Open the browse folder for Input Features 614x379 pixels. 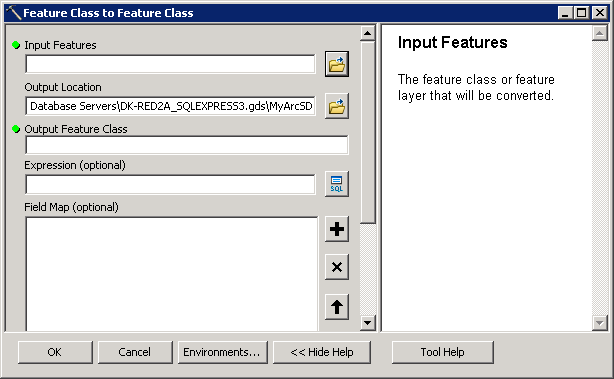tap(337, 64)
